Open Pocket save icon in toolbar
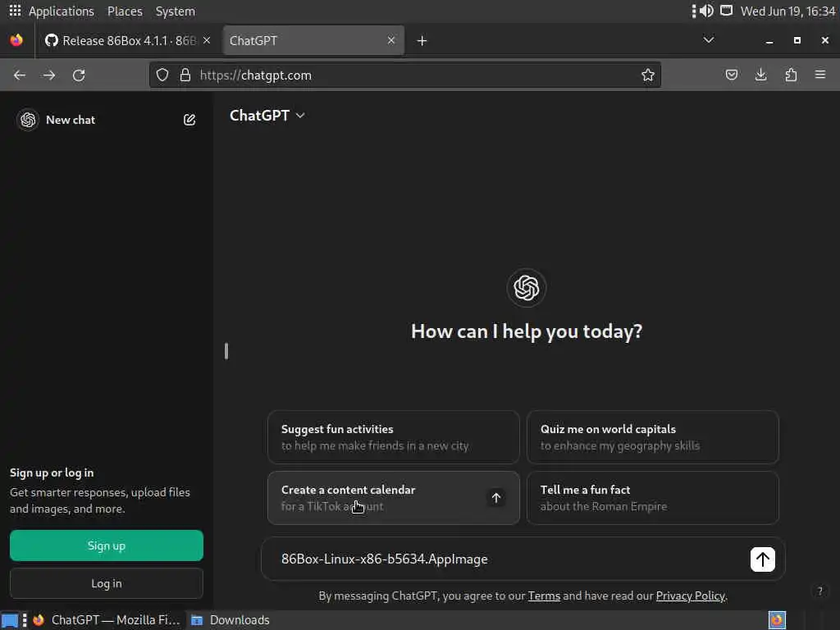Viewport: 840px width, 630px height. tap(731, 75)
